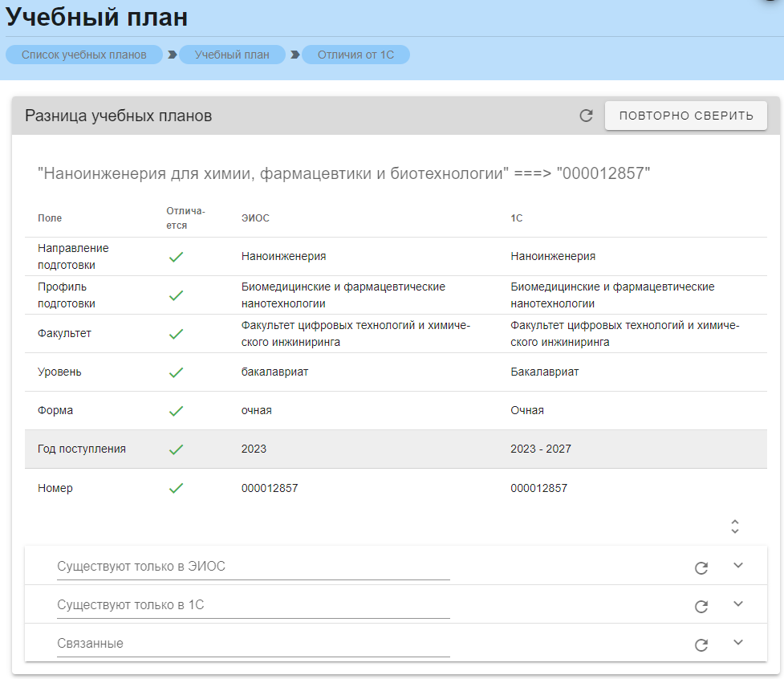The height and width of the screenshot is (679, 784).
Task: Select the Отличия от 1С breadcrumb
Action: (x=355, y=55)
